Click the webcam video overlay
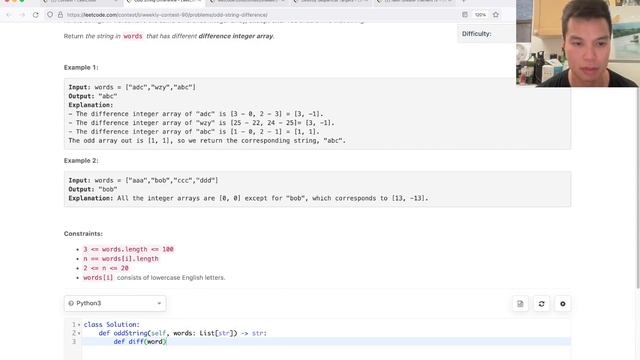This screenshot has width=640, height=360. [577, 43]
